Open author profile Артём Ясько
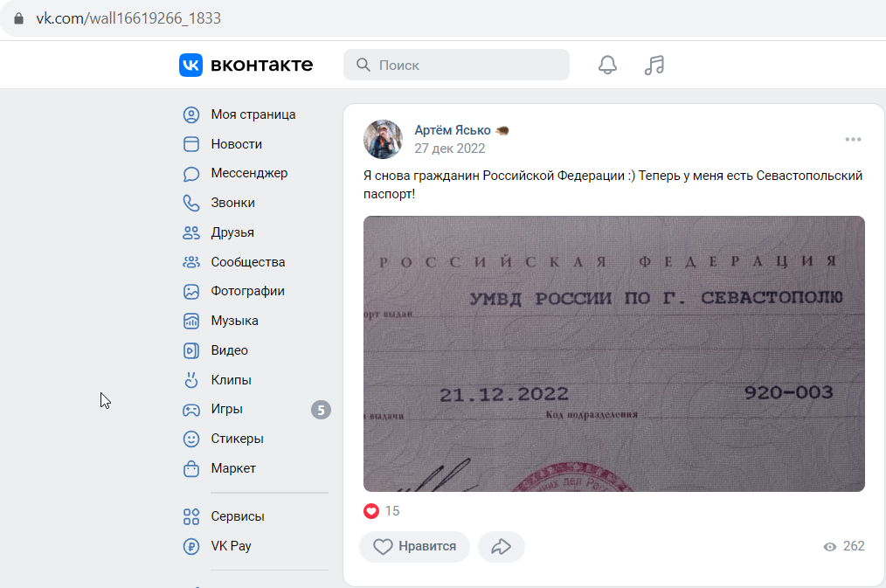 tap(453, 130)
